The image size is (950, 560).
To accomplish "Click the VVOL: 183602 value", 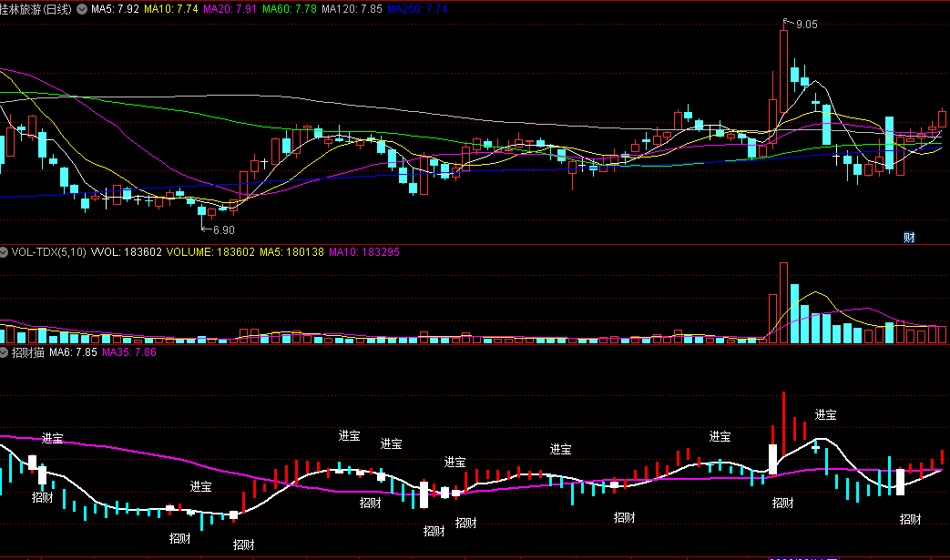I will point(126,252).
